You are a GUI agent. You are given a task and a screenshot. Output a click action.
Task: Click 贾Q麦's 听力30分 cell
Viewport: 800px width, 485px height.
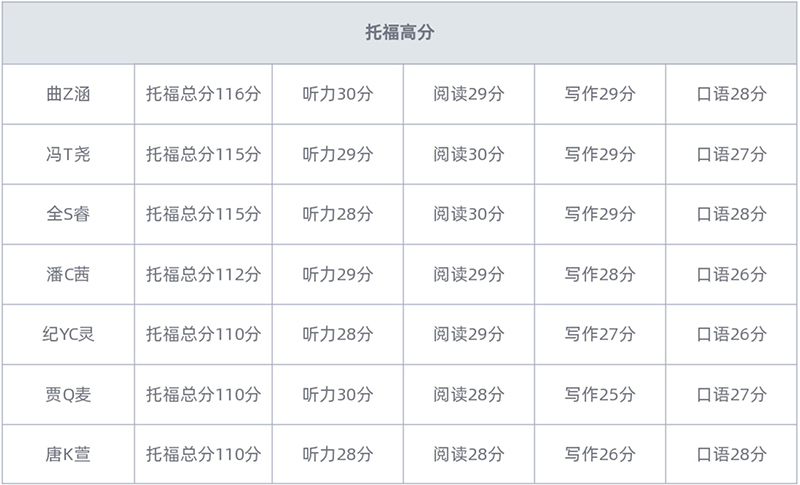click(x=338, y=394)
